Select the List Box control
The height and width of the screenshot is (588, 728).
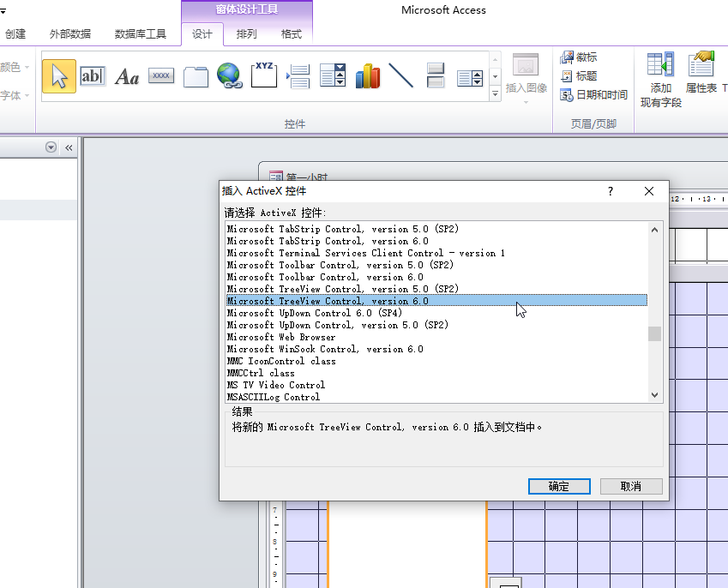(469, 77)
